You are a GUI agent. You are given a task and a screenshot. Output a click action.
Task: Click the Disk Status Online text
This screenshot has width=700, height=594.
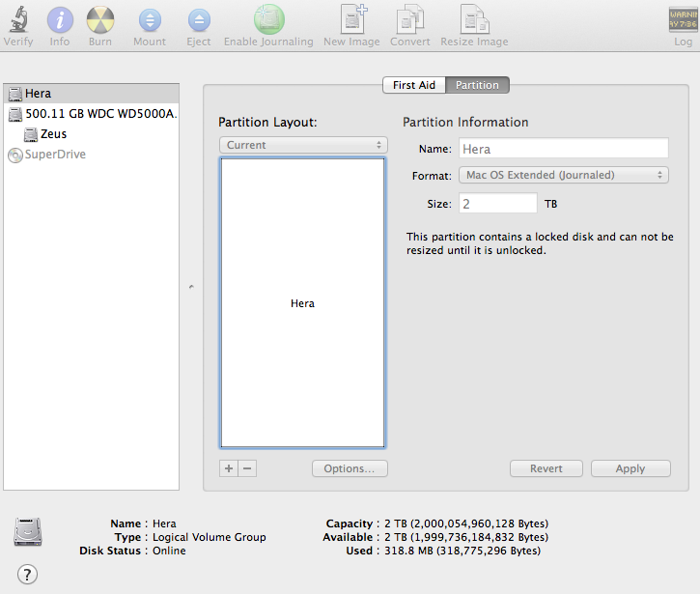(x=169, y=551)
